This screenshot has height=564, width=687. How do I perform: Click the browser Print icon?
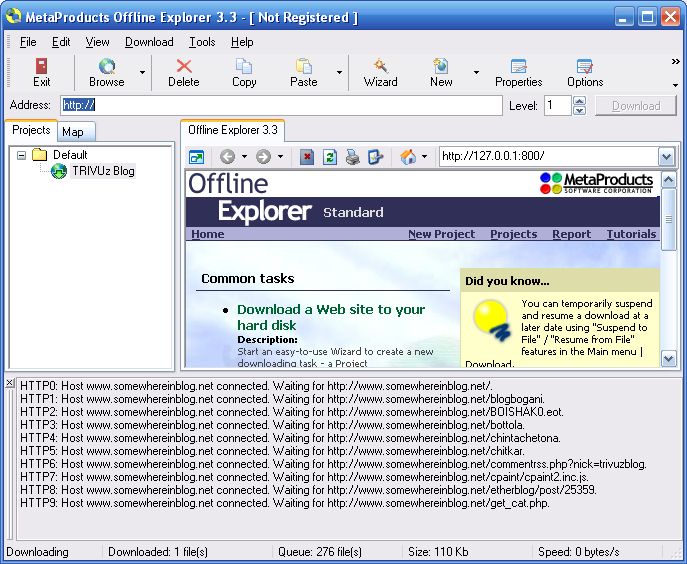353,156
